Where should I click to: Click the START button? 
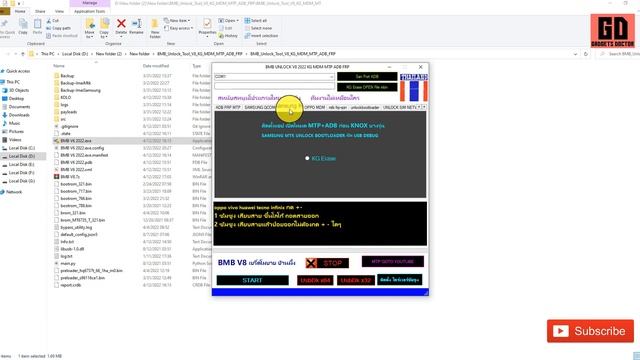click(252, 280)
